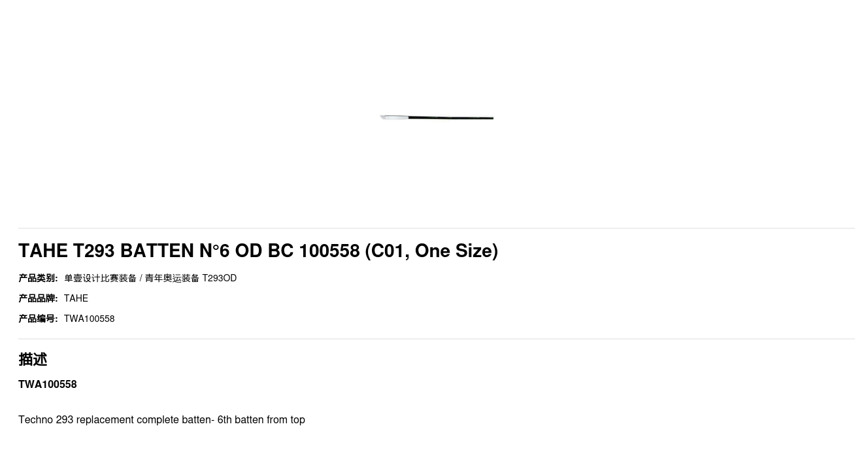
Task: Click the word "BATTEN" in the title
Action: pyautogui.click(x=157, y=251)
